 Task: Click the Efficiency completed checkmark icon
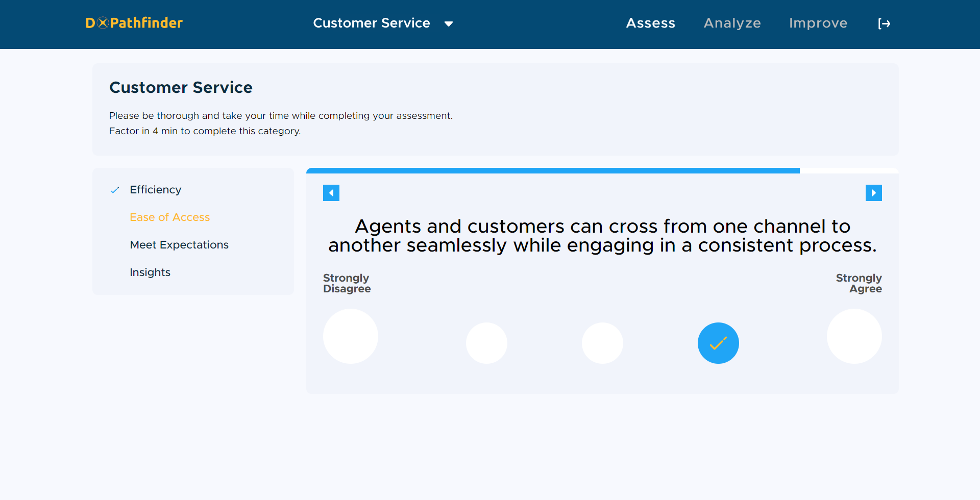pos(115,190)
